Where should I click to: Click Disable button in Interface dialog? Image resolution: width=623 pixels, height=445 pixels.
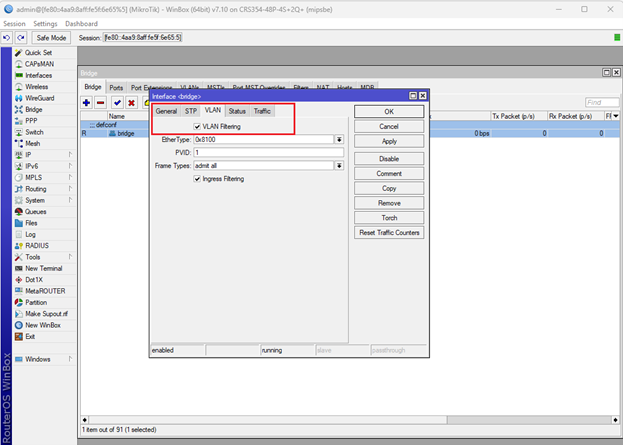click(389, 159)
